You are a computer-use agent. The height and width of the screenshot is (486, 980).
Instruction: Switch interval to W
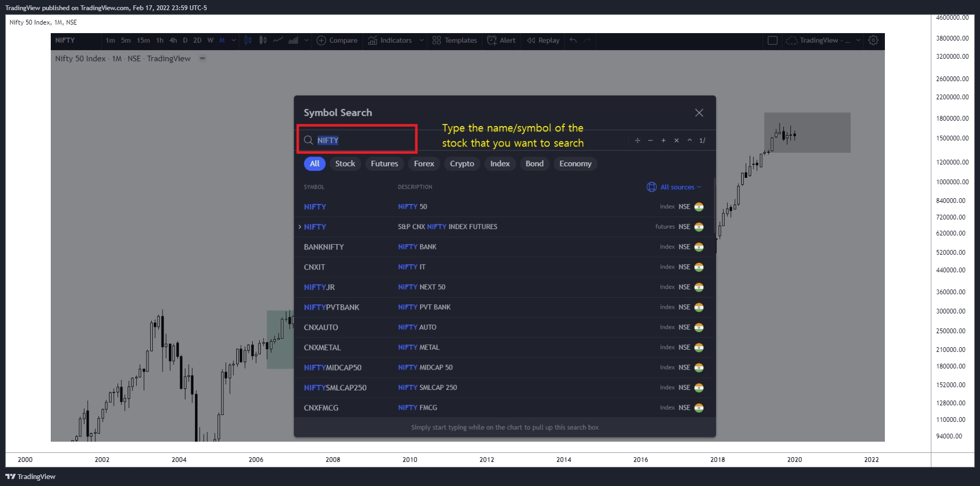pyautogui.click(x=211, y=40)
